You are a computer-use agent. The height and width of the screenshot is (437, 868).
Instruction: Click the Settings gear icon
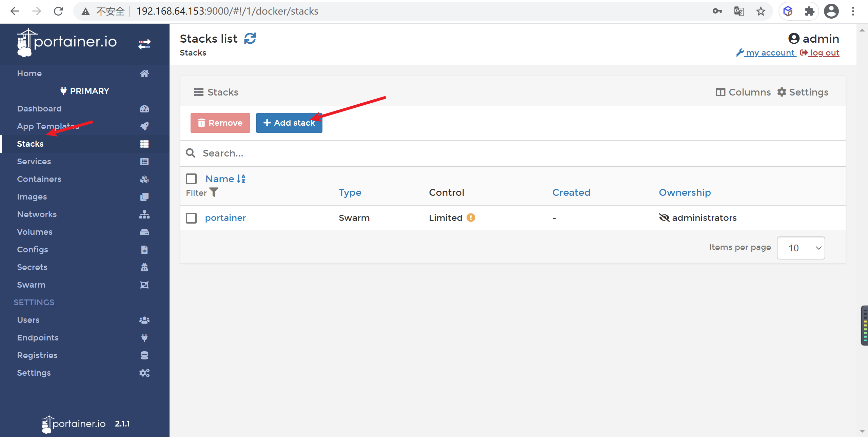(783, 92)
